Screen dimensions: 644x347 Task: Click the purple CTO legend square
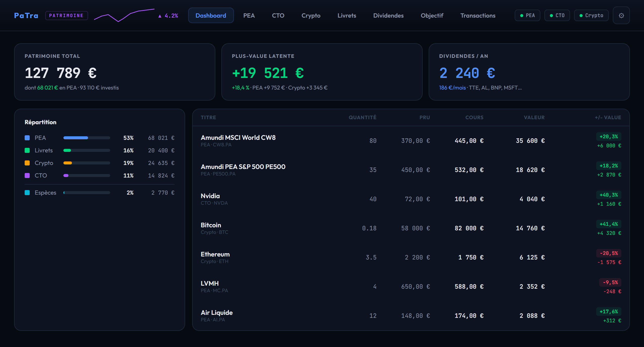pos(27,175)
